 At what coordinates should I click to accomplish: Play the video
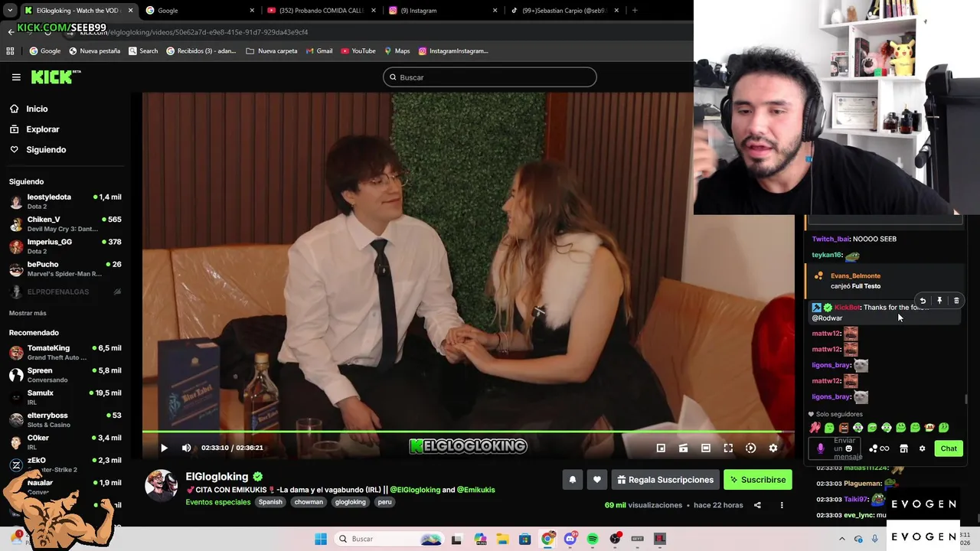tap(164, 448)
